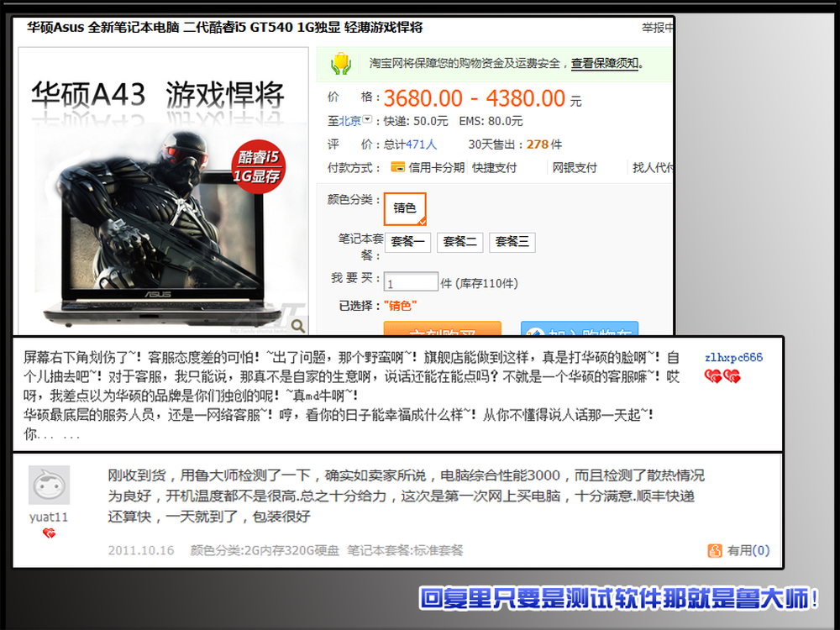Open reviewer yuat11 profile link
This screenshot has height=630, width=840.
(x=49, y=517)
